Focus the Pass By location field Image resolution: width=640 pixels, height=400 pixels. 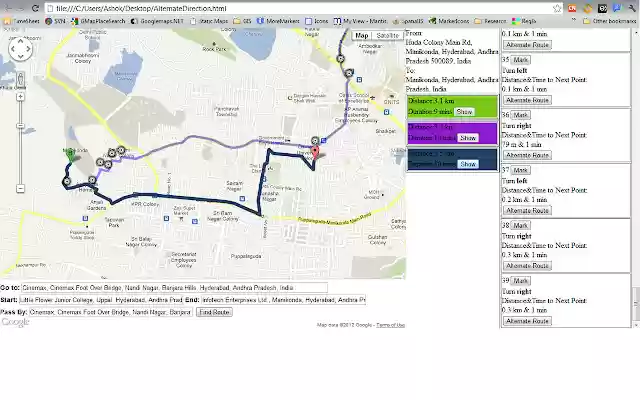(x=111, y=312)
